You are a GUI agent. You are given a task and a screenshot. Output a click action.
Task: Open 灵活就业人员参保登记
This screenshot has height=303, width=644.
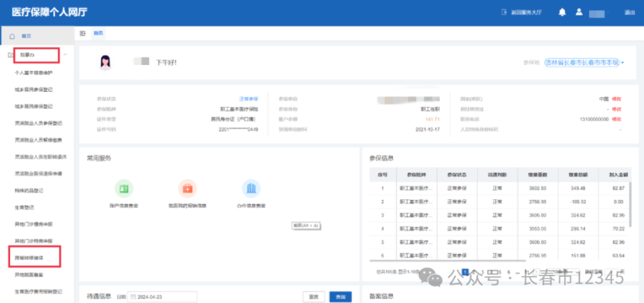tap(38, 123)
